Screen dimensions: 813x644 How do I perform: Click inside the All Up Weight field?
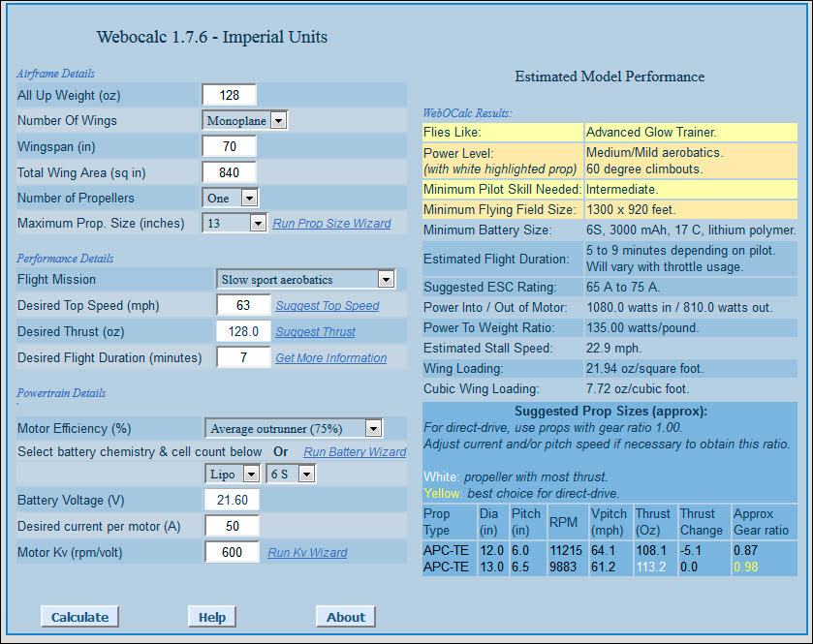click(230, 94)
